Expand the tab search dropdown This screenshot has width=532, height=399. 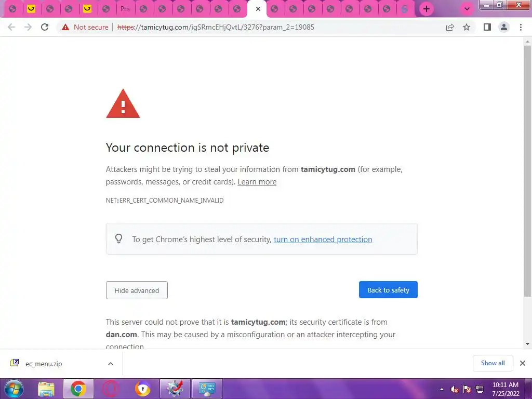[x=467, y=9]
